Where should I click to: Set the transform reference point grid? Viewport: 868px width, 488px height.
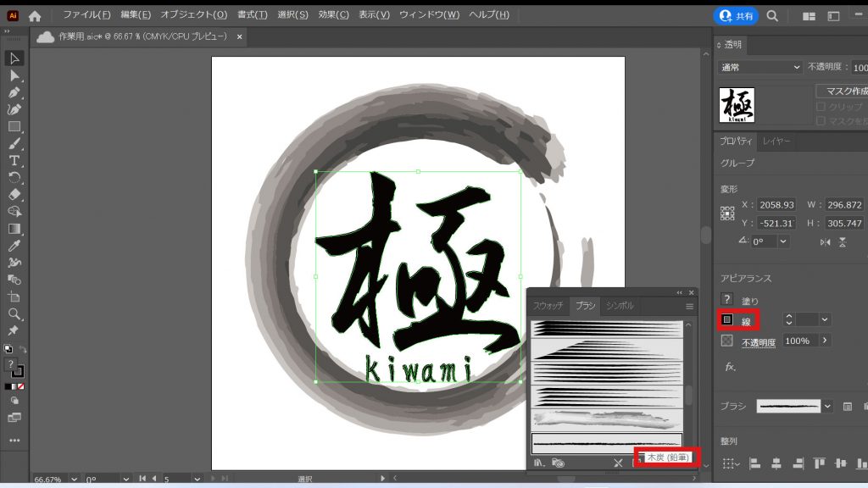point(727,213)
